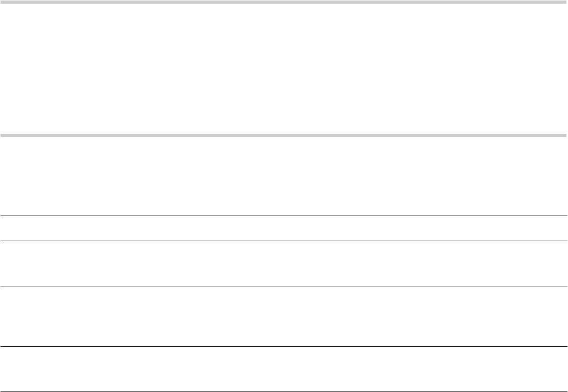568x392 pixels.
Task: Select the tallest empty row in the list
Action: [284, 316]
